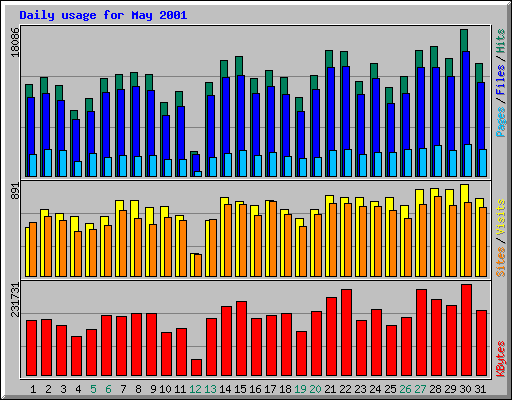Select day 8 label on x-axis

[x=138, y=389]
